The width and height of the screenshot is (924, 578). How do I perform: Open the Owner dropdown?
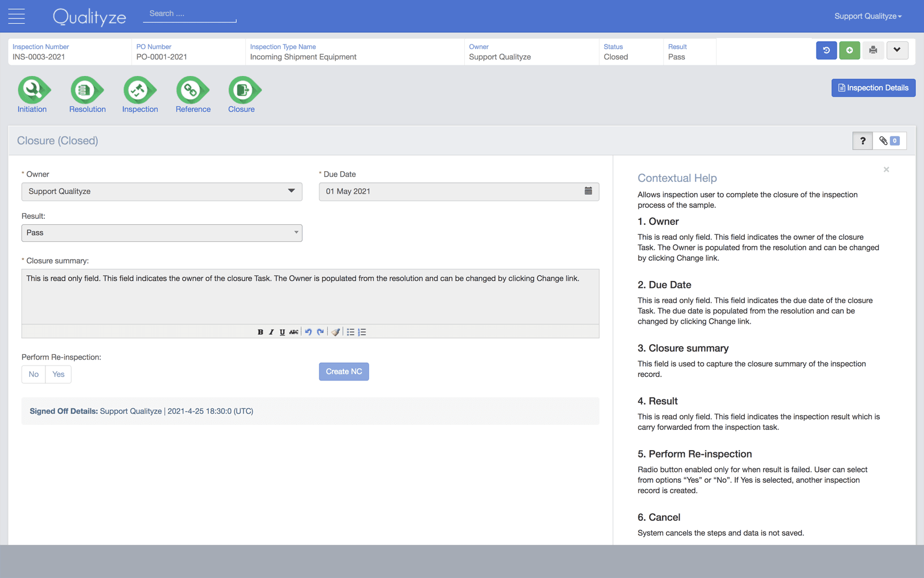point(291,191)
